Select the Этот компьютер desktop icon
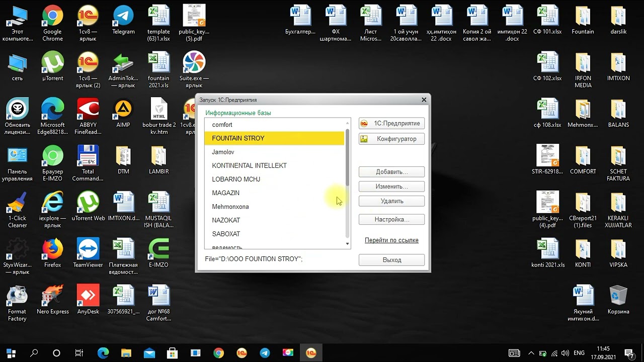The height and width of the screenshot is (362, 644). point(17,24)
